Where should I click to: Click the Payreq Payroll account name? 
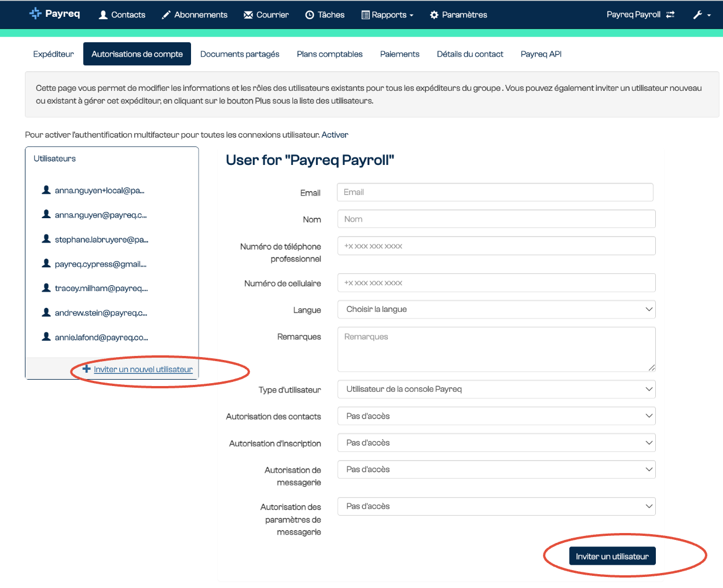pyautogui.click(x=633, y=14)
